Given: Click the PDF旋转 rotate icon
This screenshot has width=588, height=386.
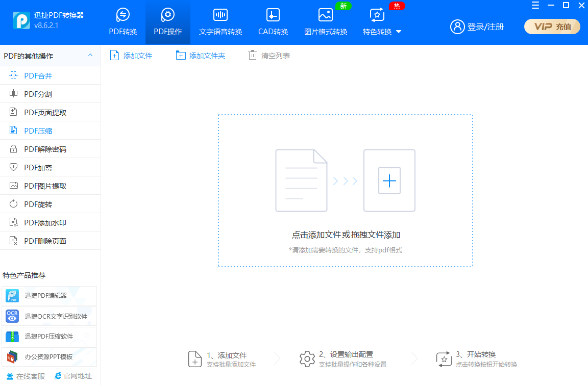Looking at the screenshot, I should pyautogui.click(x=13, y=204).
